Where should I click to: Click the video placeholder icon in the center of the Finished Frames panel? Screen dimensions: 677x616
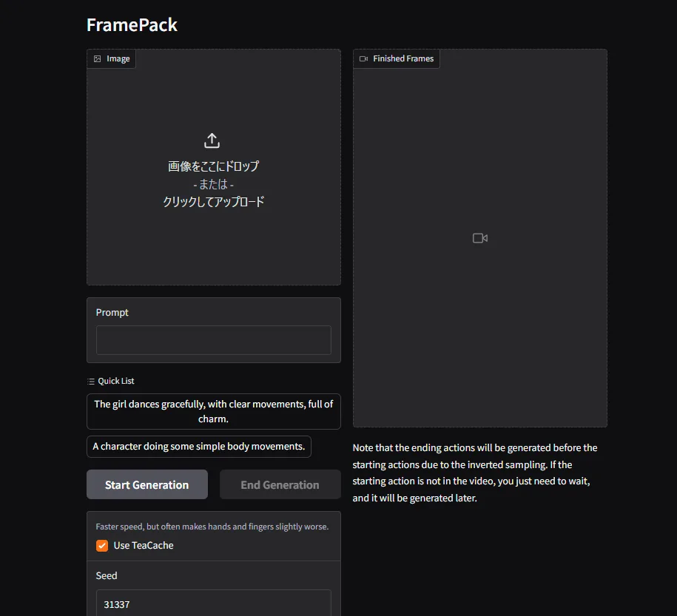480,238
